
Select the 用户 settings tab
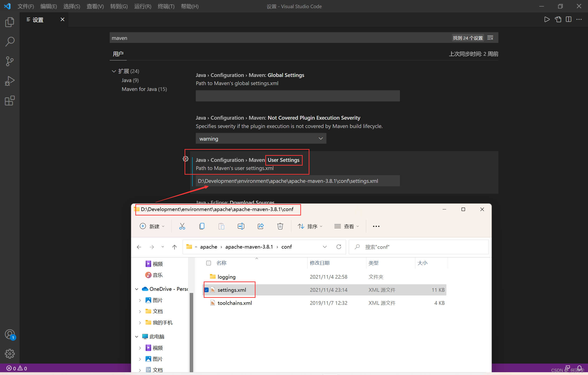(118, 54)
